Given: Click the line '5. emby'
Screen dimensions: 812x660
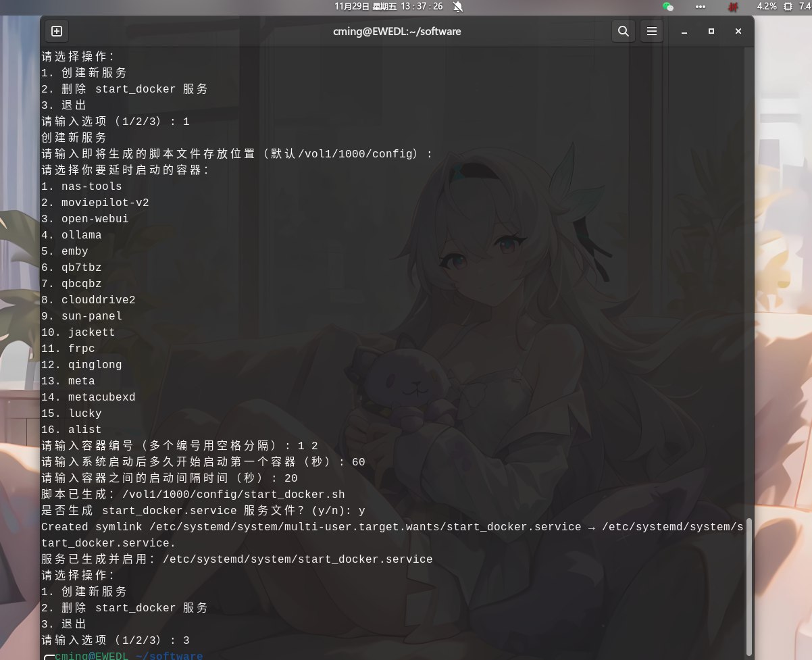Looking at the screenshot, I should [65, 251].
